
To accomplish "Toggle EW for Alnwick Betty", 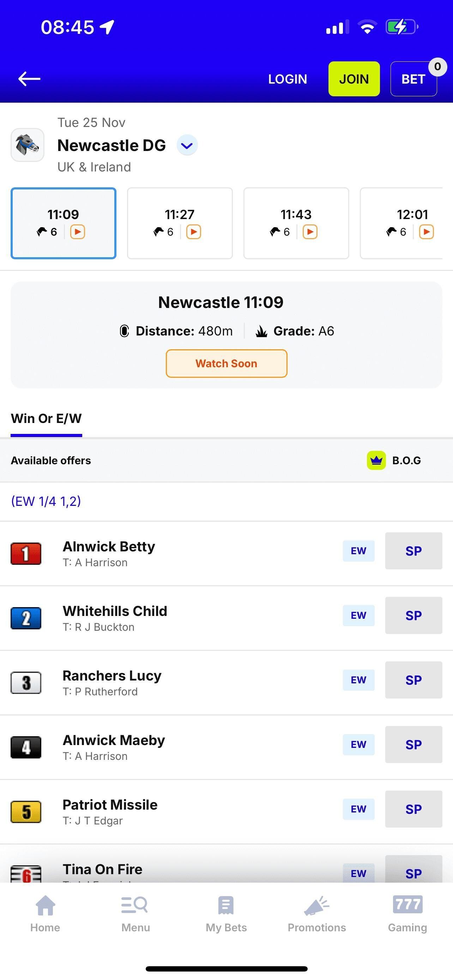I will [x=358, y=551].
